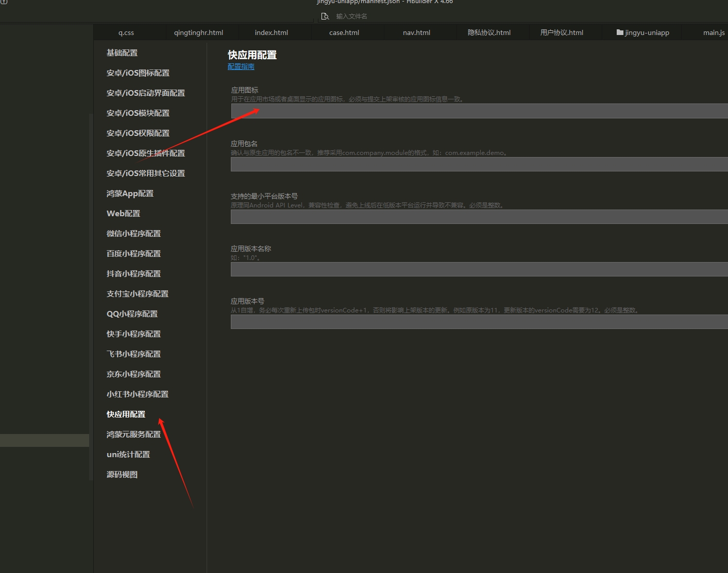Open the nav.html editor tab
The width and height of the screenshot is (728, 573).
point(416,32)
